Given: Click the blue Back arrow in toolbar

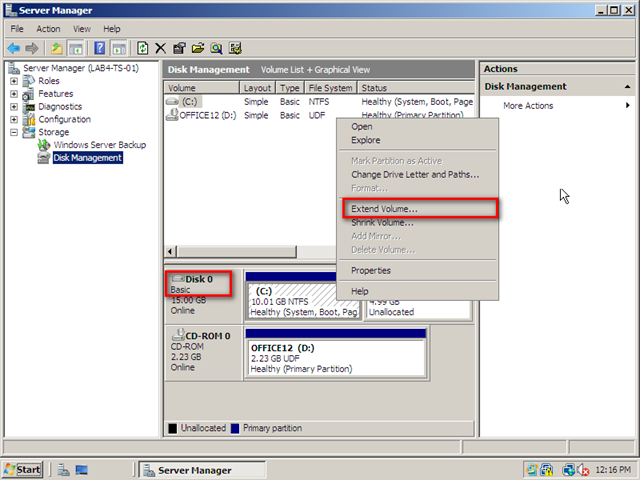Looking at the screenshot, I should (14, 49).
